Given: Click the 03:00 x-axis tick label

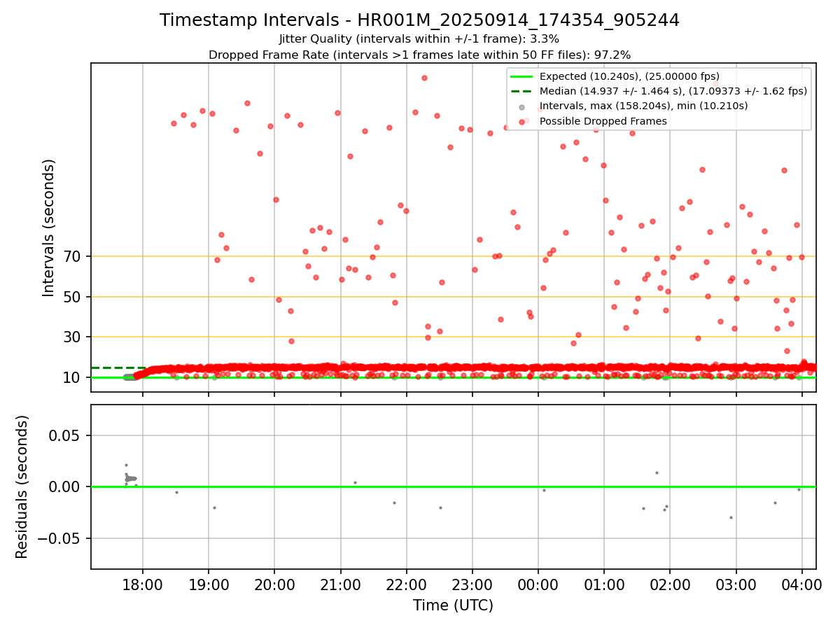Looking at the screenshot, I should [736, 584].
